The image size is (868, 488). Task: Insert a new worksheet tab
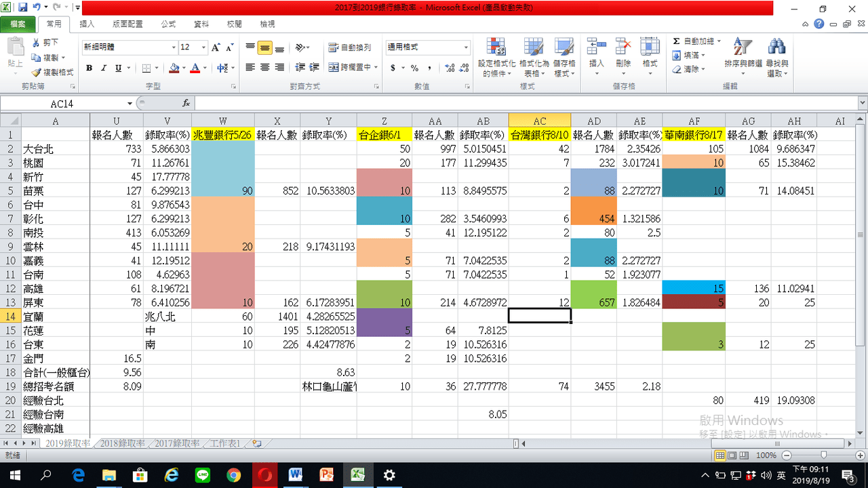click(x=257, y=444)
